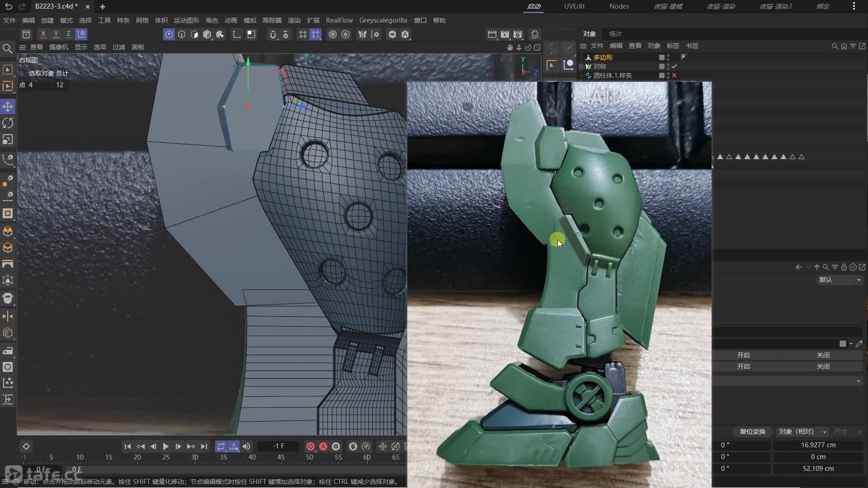Viewport: 868px width, 488px height.
Task: Click the symmetry icon in top toolbar
Action: [x=362, y=34]
